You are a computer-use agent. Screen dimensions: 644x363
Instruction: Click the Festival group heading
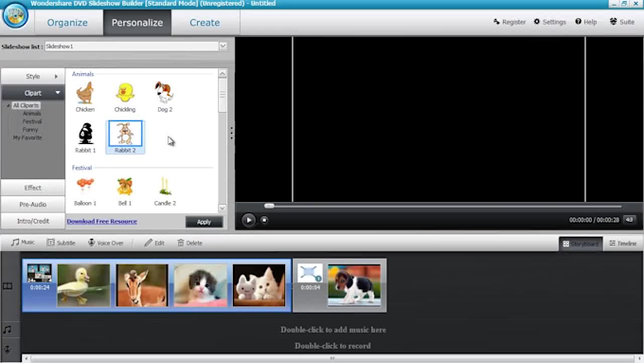coord(81,168)
